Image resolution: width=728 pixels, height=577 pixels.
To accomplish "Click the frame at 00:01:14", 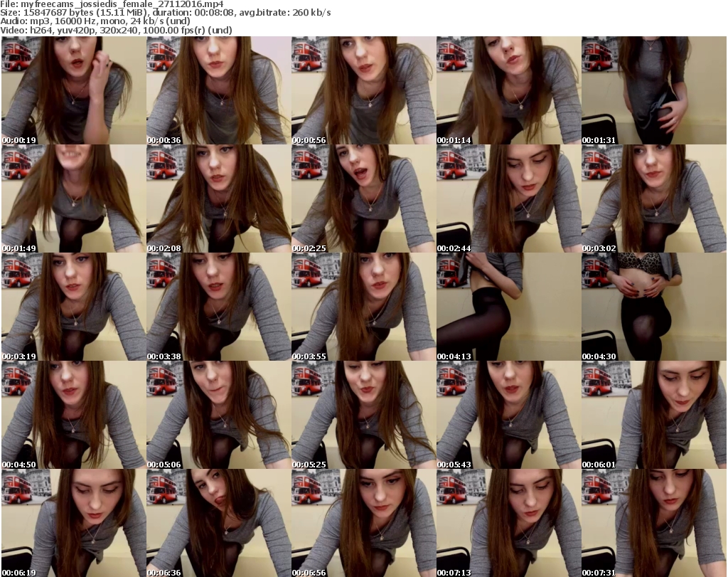I will 508,91.
